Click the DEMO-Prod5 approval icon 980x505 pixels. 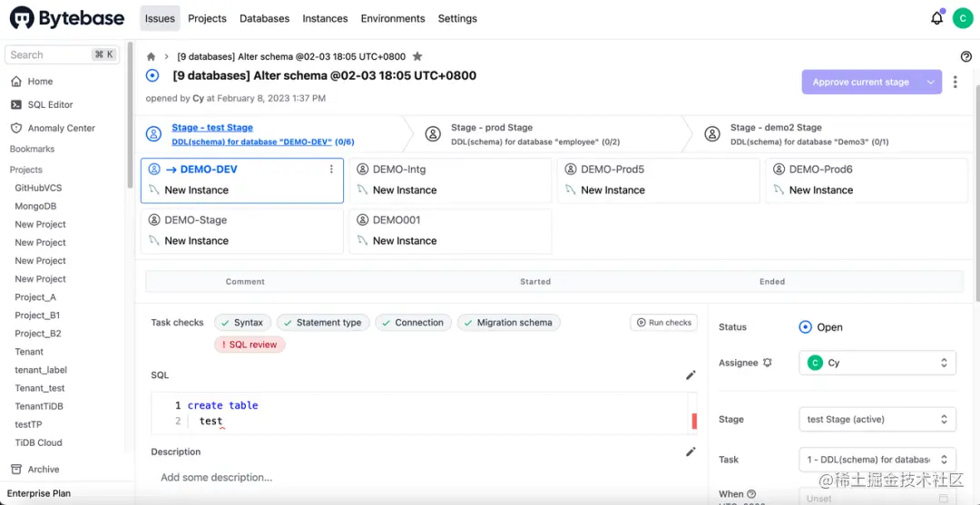(x=570, y=170)
